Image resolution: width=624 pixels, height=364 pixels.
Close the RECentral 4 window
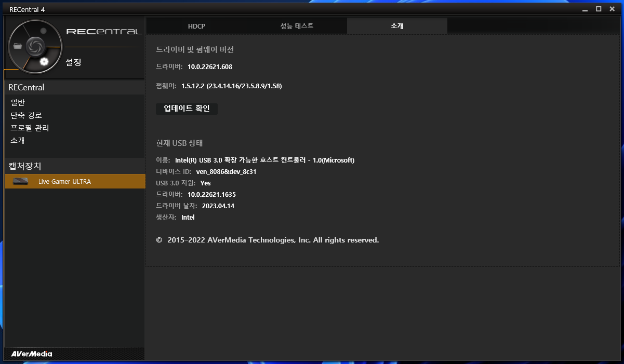coord(611,9)
